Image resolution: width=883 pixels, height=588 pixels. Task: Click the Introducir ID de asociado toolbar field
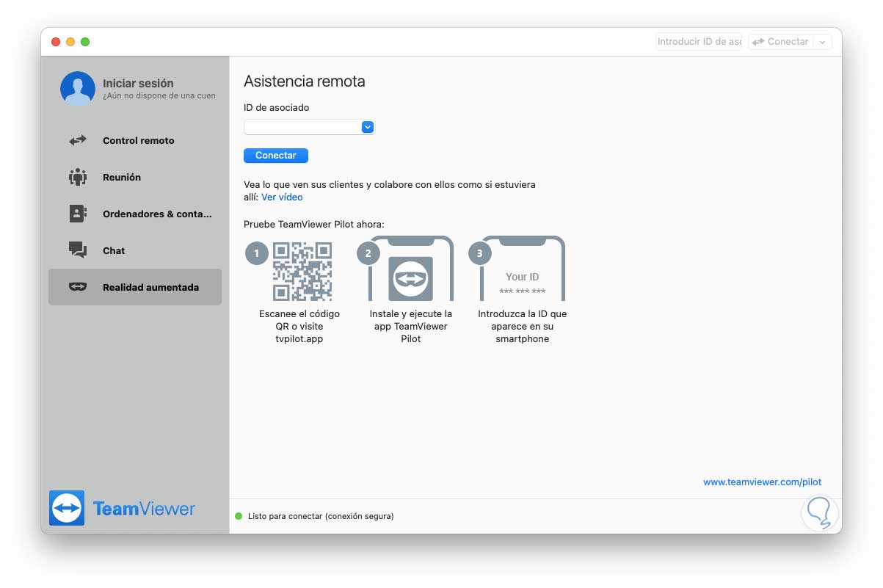tap(699, 42)
